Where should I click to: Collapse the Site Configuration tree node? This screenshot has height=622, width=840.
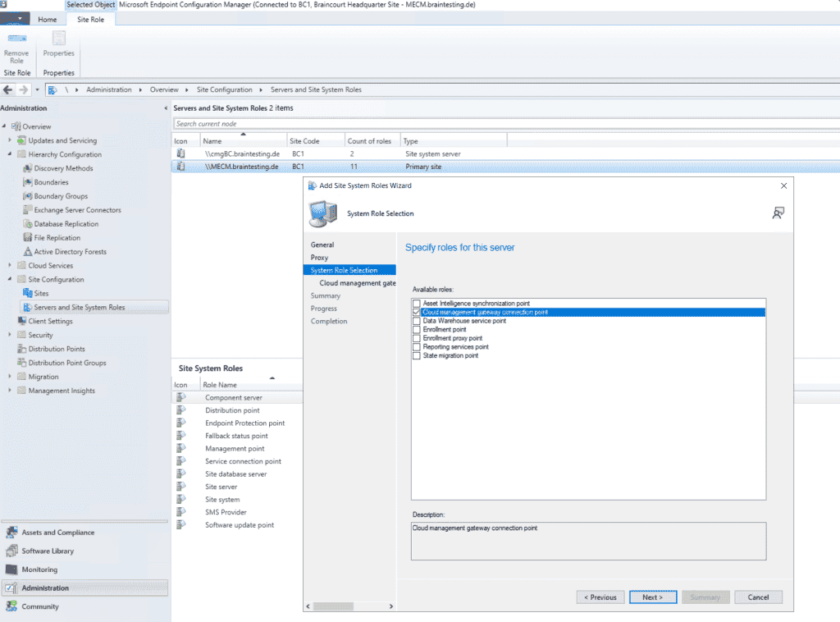point(11,279)
